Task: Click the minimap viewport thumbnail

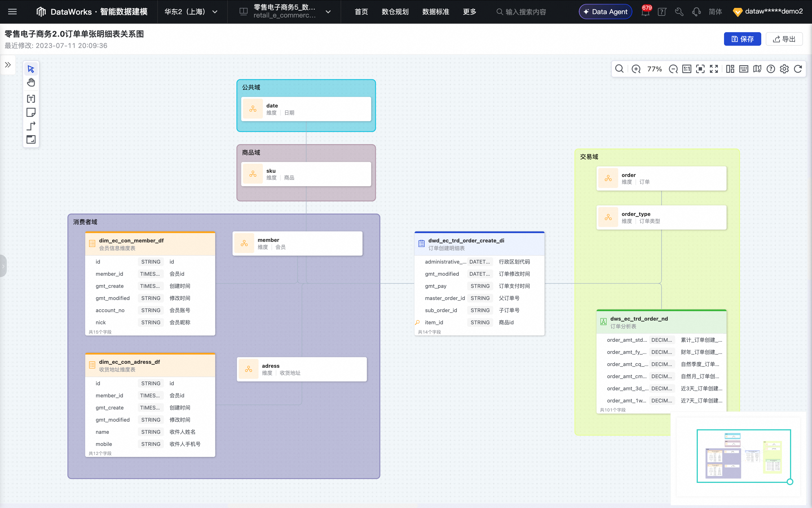Action: (x=743, y=456)
